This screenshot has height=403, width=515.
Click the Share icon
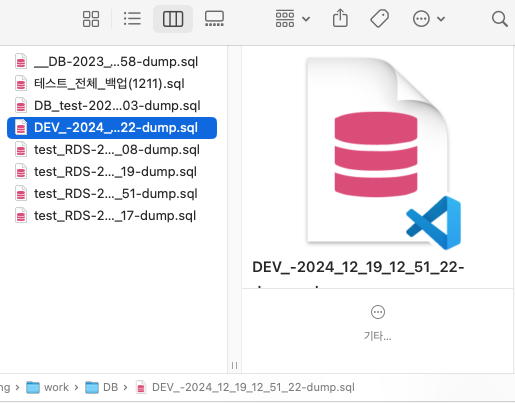(340, 18)
